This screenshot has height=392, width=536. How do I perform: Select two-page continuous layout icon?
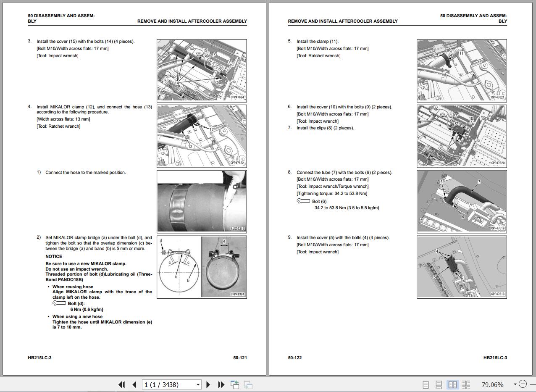[466, 384]
